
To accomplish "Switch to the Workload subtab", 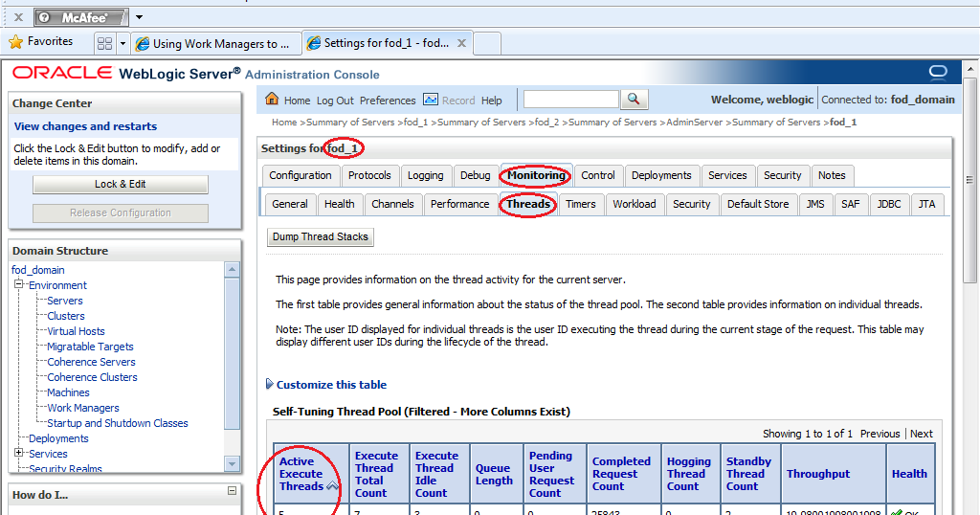I will tap(635, 205).
